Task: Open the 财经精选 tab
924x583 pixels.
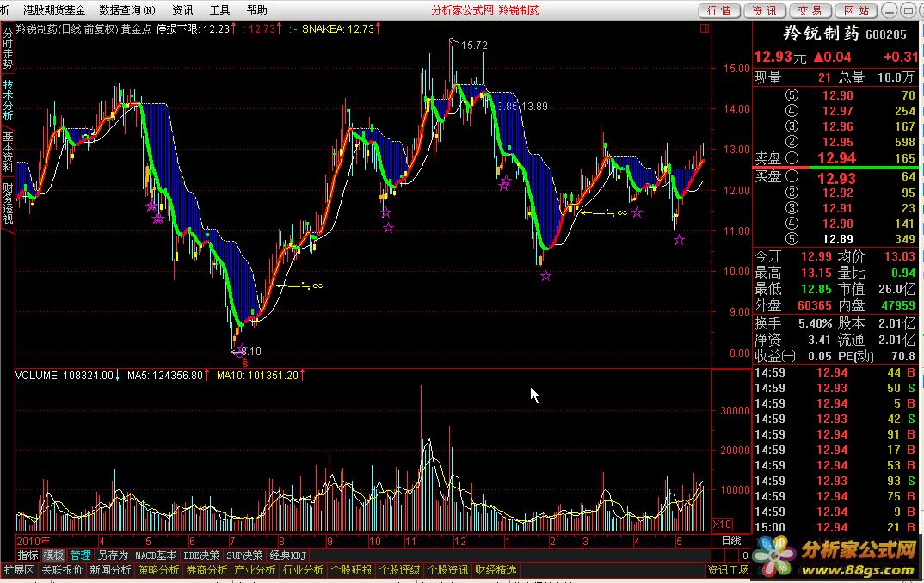Action: pos(496,570)
